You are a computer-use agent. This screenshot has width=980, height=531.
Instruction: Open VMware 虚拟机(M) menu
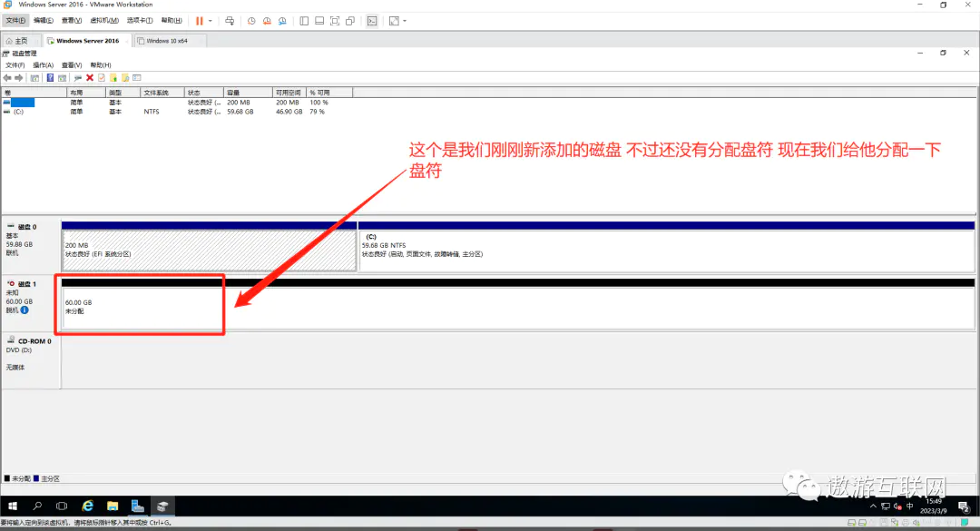103,21
